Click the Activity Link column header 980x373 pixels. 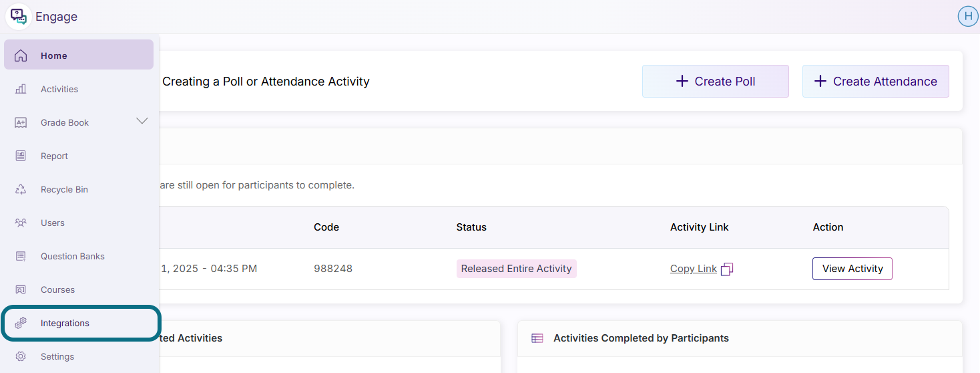[x=700, y=227]
